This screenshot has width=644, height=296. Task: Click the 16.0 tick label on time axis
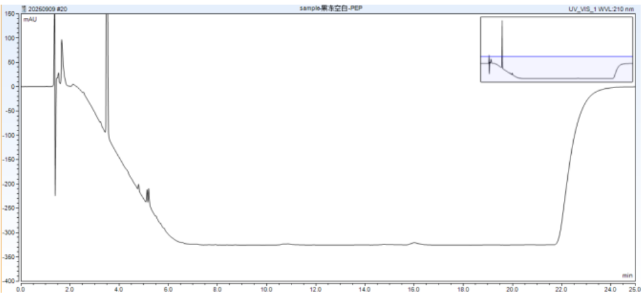(x=414, y=289)
